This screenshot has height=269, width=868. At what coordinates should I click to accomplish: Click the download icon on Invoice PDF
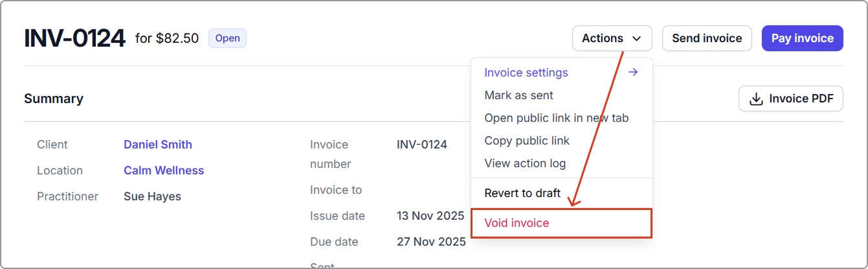[x=755, y=99]
